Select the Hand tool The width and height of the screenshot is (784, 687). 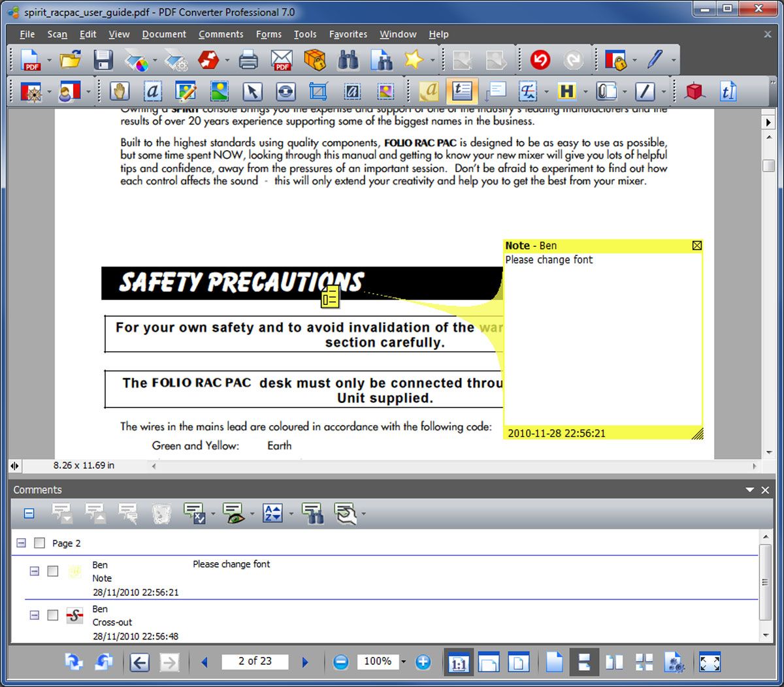[120, 91]
